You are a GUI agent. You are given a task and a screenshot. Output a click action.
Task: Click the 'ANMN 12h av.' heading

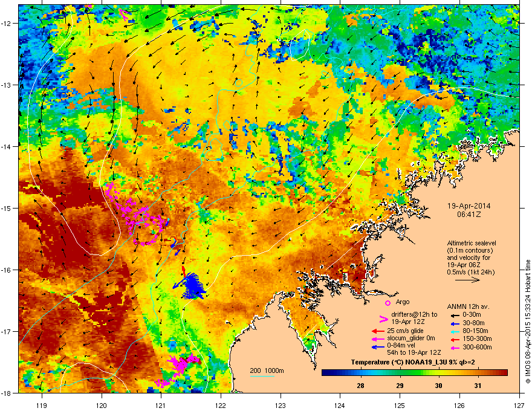[468, 306]
